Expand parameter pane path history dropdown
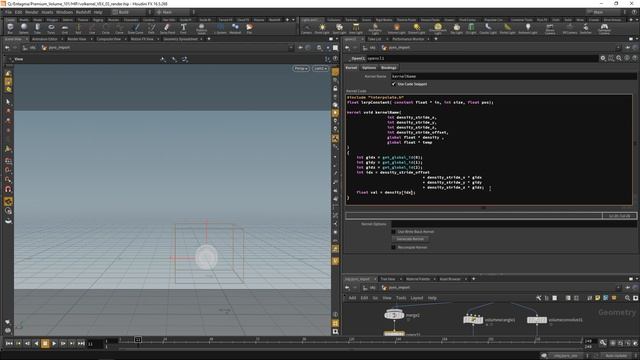This screenshot has height=360, width=640. click(619, 48)
